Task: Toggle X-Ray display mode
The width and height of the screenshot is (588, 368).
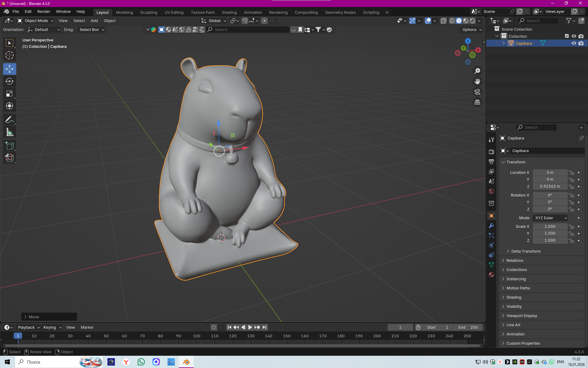Action: (x=443, y=21)
